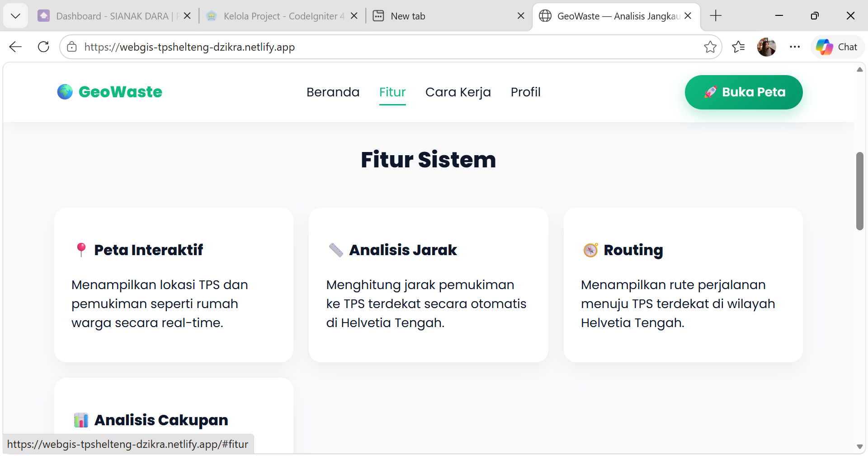This screenshot has width=868, height=456.
Task: Open the Beranda nav link
Action: pyautogui.click(x=333, y=92)
